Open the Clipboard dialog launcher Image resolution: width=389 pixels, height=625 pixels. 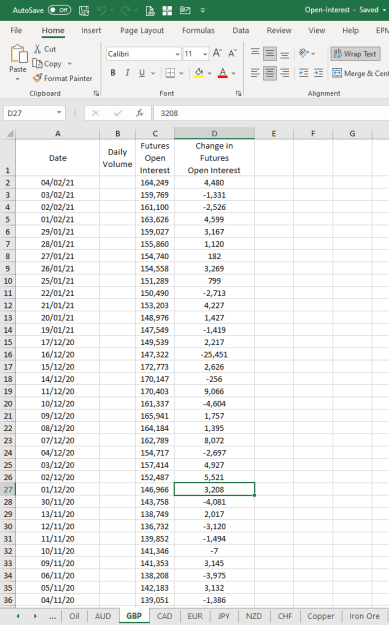point(96,93)
